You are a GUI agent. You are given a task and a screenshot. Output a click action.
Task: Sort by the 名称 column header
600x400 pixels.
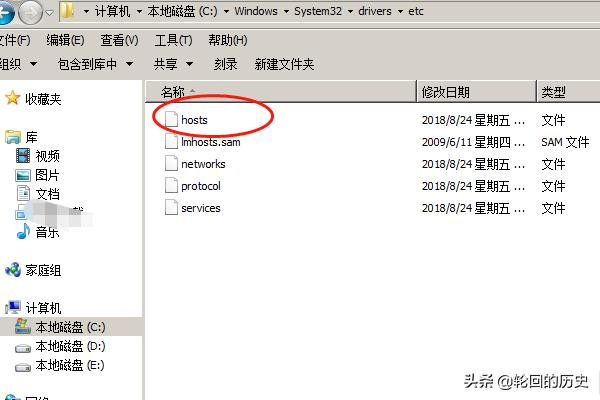tap(281, 92)
